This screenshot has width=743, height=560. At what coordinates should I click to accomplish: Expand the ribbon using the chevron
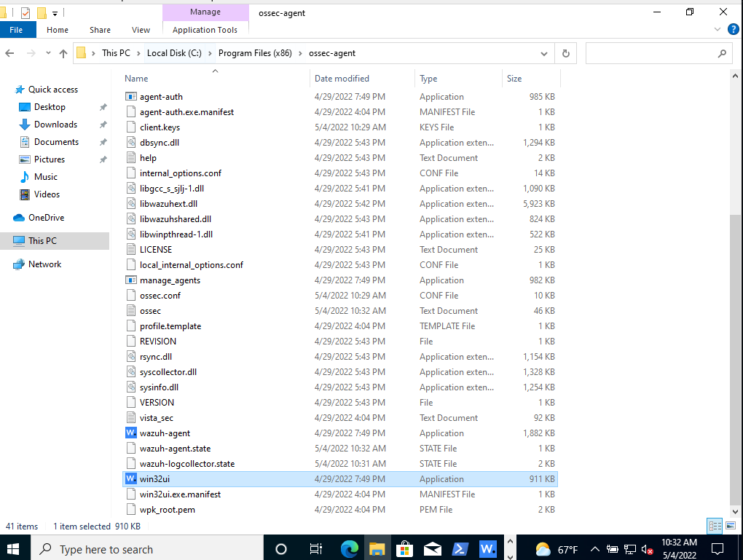[717, 29]
